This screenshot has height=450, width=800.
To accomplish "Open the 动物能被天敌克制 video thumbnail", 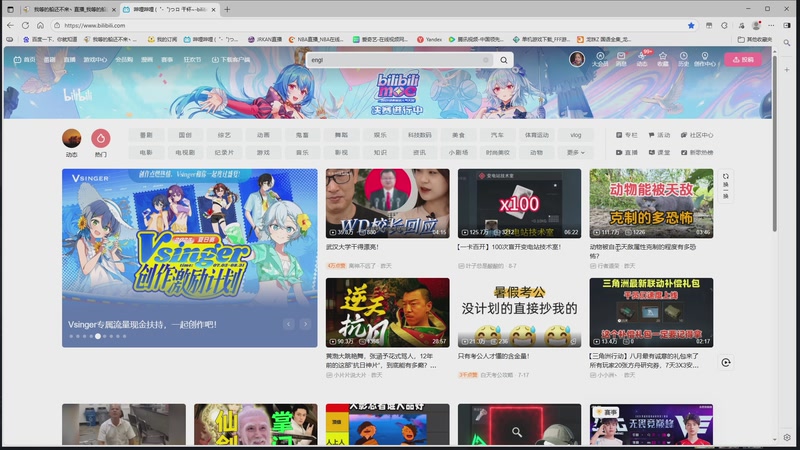I will click(x=652, y=204).
